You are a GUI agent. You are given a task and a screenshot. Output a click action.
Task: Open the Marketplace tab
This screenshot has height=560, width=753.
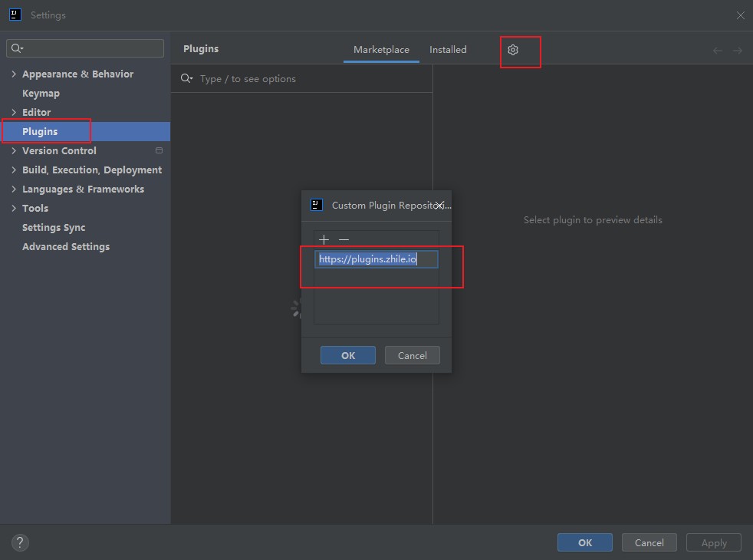[381, 50]
